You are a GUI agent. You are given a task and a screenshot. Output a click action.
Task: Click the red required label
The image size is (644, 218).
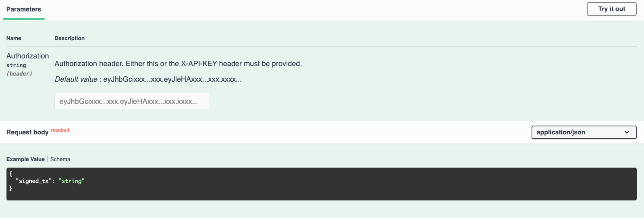pyautogui.click(x=60, y=130)
